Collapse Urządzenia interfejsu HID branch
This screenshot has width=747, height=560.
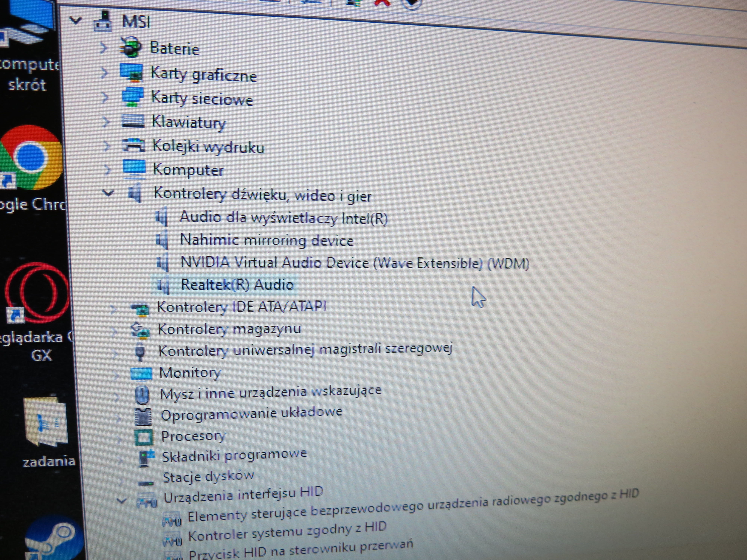tap(122, 501)
